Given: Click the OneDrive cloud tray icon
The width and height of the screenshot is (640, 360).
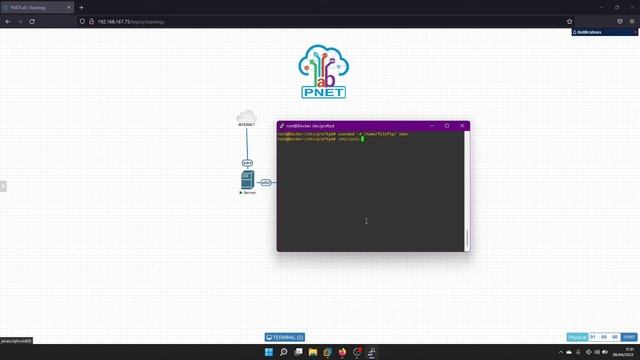Looking at the screenshot, I should 569,352.
